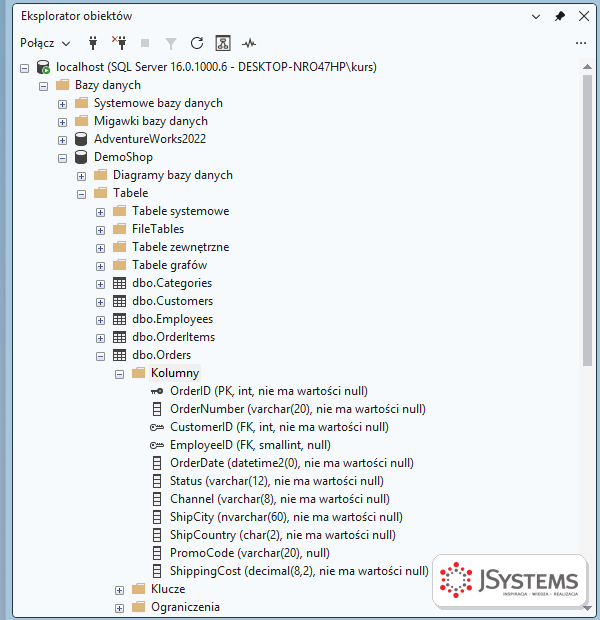Click the dbo.OrderItems table grid icon

pyautogui.click(x=119, y=337)
